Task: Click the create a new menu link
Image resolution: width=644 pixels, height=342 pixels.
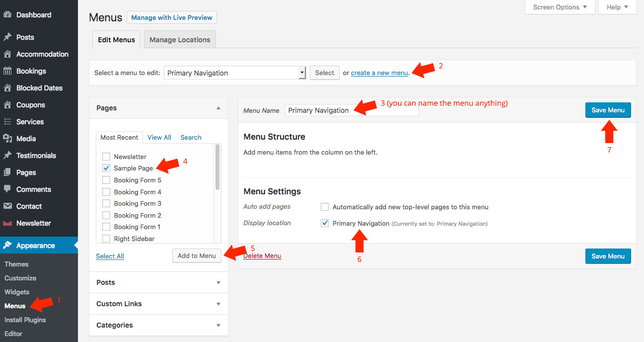Action: click(x=379, y=73)
